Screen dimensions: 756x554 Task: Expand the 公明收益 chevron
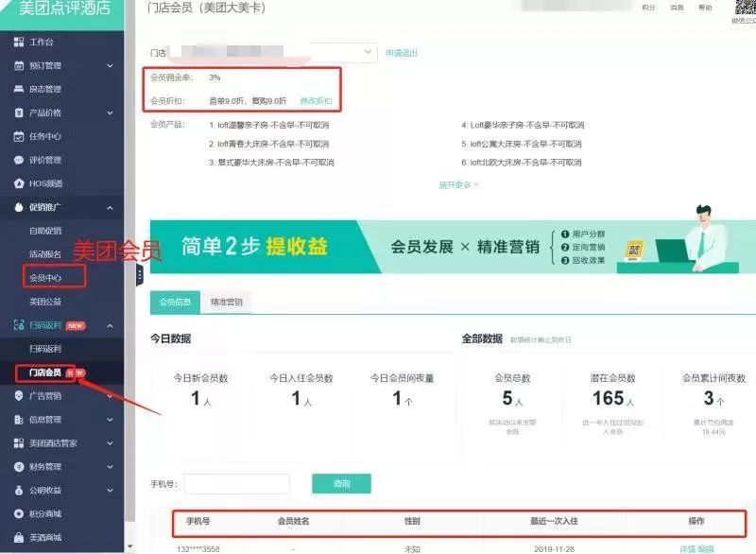click(110, 491)
